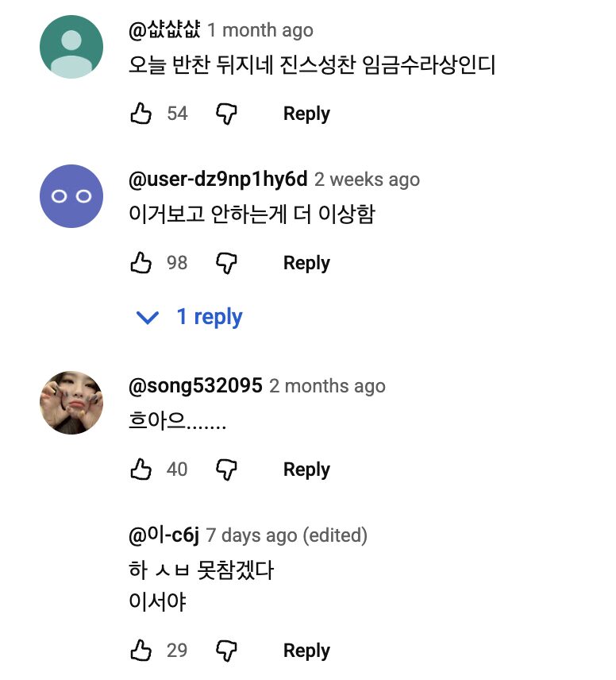Click the chevron next to 1 reply
Screen dimensions: 616x680
[x=147, y=317]
